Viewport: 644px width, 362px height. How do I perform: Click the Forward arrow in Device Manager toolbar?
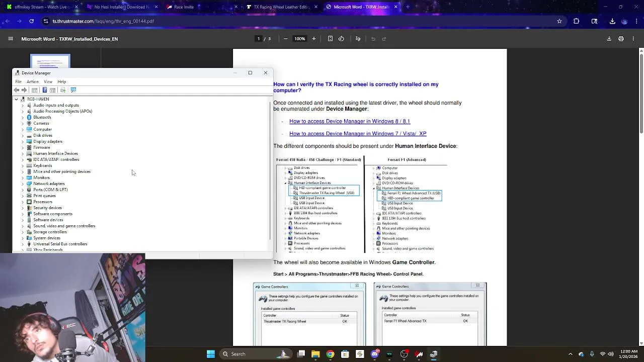(x=24, y=90)
